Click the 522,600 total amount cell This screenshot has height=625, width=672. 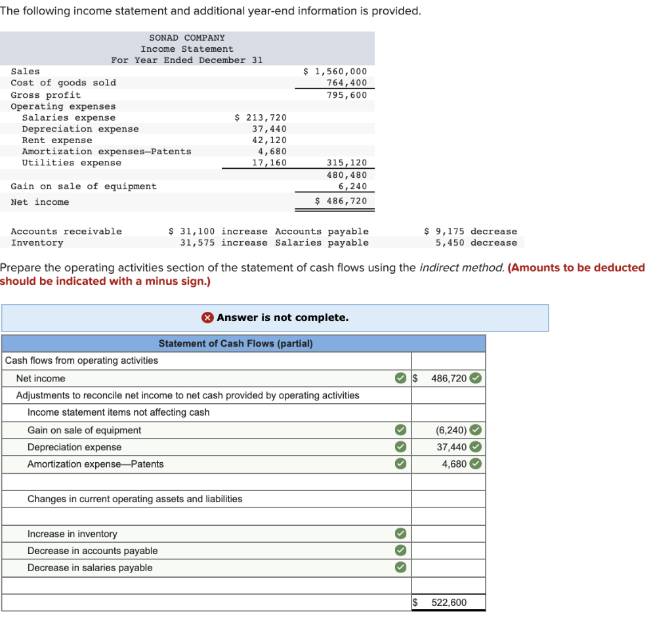coord(448,602)
